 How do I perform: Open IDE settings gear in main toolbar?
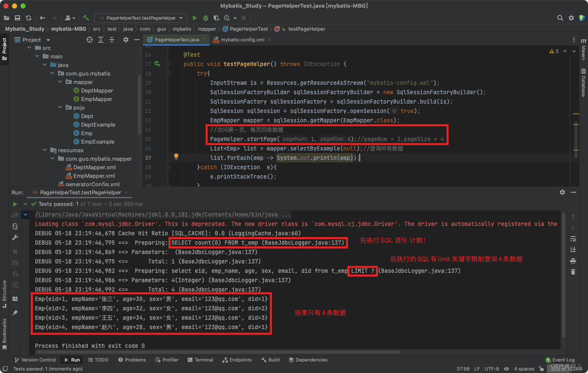click(571, 18)
